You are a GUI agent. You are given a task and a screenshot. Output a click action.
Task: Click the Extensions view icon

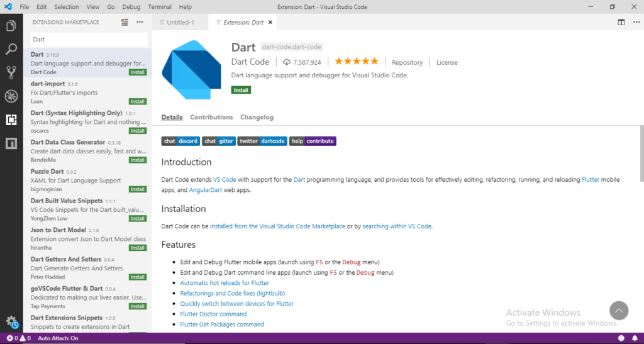coord(11,120)
